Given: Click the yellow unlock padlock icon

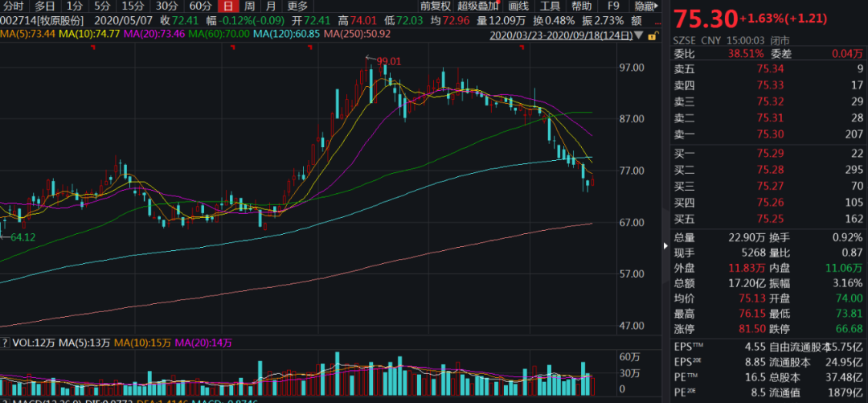Looking at the screenshot, I should coord(652,35).
